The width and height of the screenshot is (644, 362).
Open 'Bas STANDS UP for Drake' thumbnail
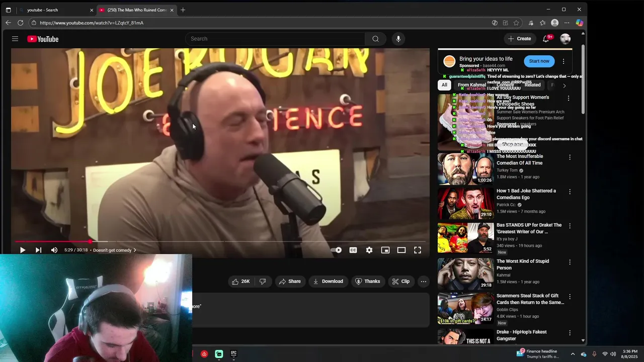click(x=466, y=238)
